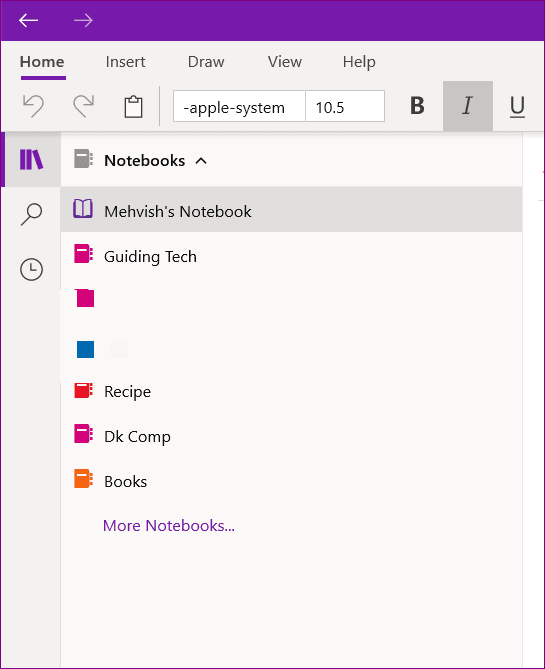The width and height of the screenshot is (545, 669).
Task: Click the purple open-book icon of Mehvish's Notebook
Action: pyautogui.click(x=83, y=209)
